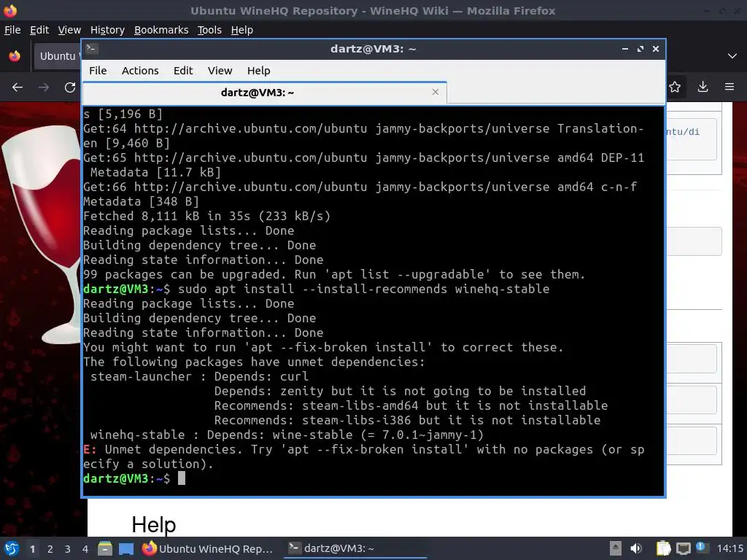Open the terminal Edit menu
This screenshot has width=747, height=560.
183,71
